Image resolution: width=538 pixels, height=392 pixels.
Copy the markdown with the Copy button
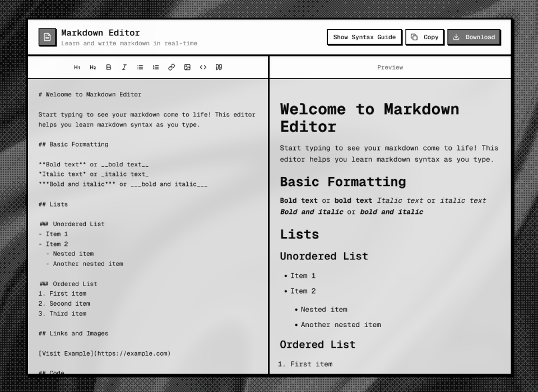point(425,37)
